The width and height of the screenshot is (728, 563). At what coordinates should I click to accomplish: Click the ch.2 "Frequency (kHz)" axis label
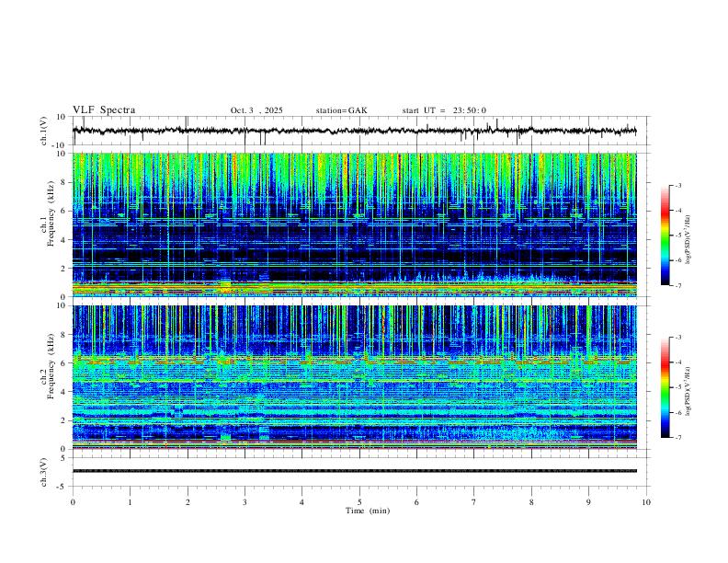coord(51,366)
